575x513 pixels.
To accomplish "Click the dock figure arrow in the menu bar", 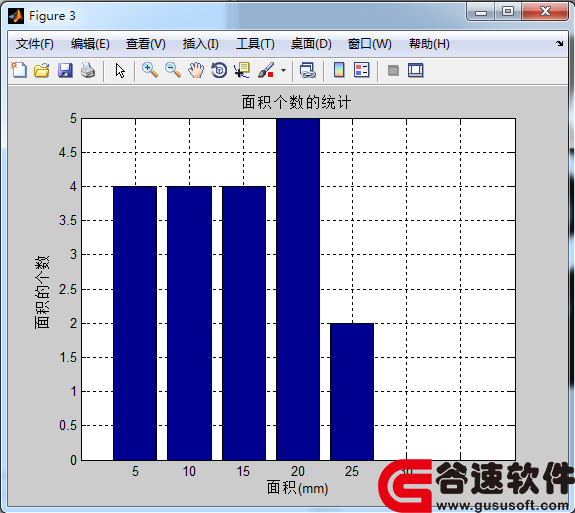I will tap(559, 44).
